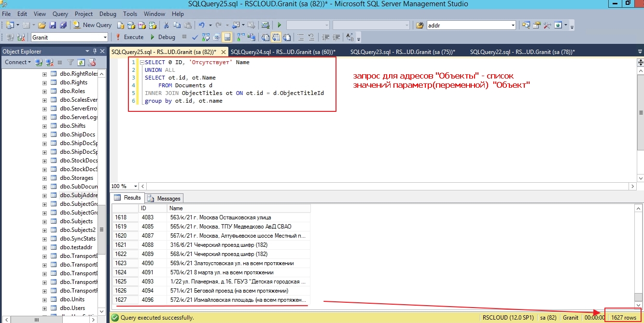Image resolution: width=644 pixels, height=323 pixels.
Task: Open the Tools menu
Action: 130,14
